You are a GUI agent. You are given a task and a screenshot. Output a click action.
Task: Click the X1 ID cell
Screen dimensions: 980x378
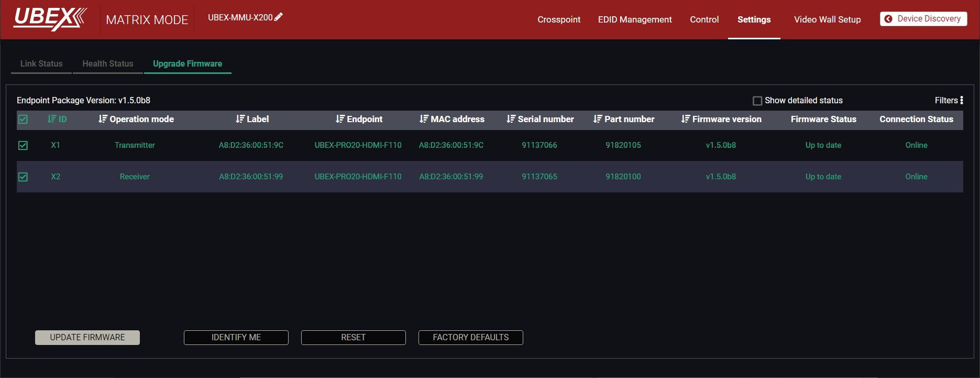(56, 145)
